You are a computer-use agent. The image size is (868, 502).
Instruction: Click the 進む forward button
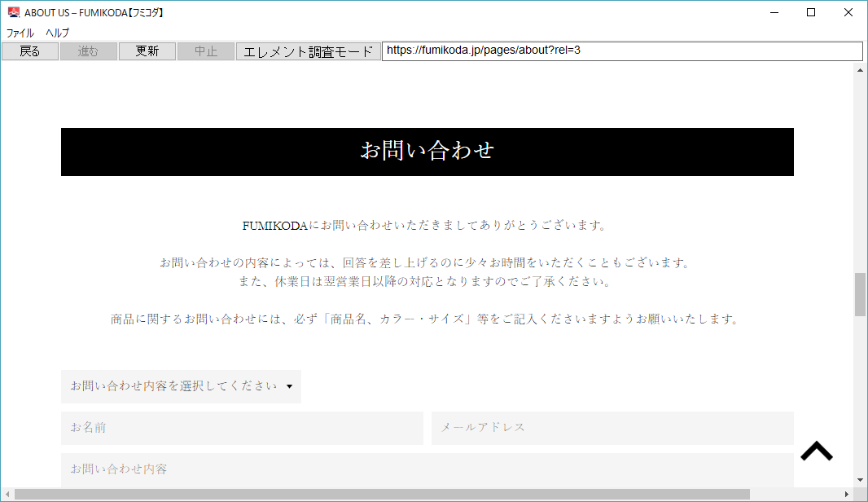pyautogui.click(x=88, y=51)
